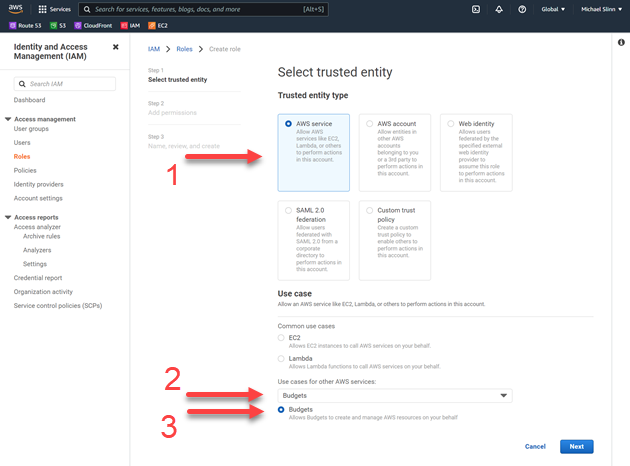Open the Services grid menu
The image size is (630, 466).
(56, 9)
